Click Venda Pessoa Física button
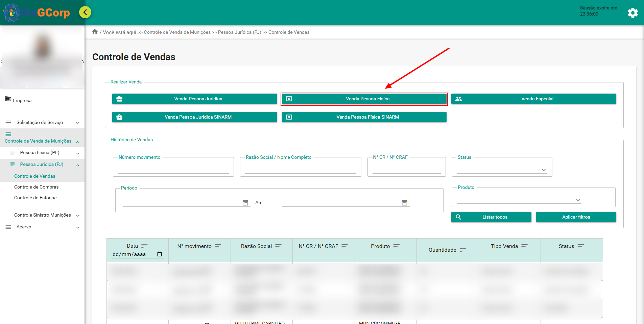This screenshot has width=644, height=324. [x=364, y=99]
